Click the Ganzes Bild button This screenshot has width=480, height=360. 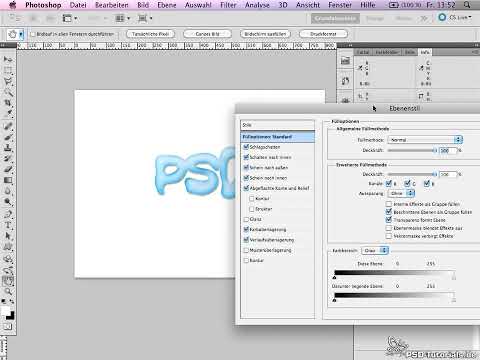click(207, 34)
